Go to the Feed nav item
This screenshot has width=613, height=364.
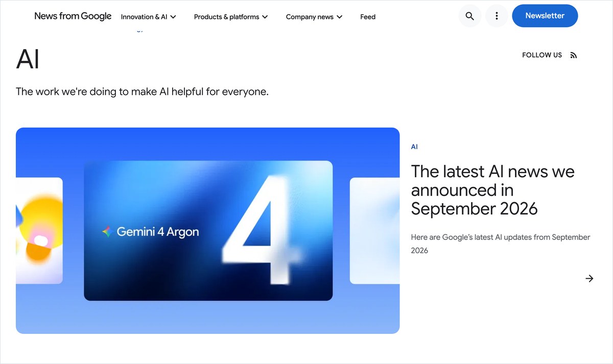(x=368, y=17)
